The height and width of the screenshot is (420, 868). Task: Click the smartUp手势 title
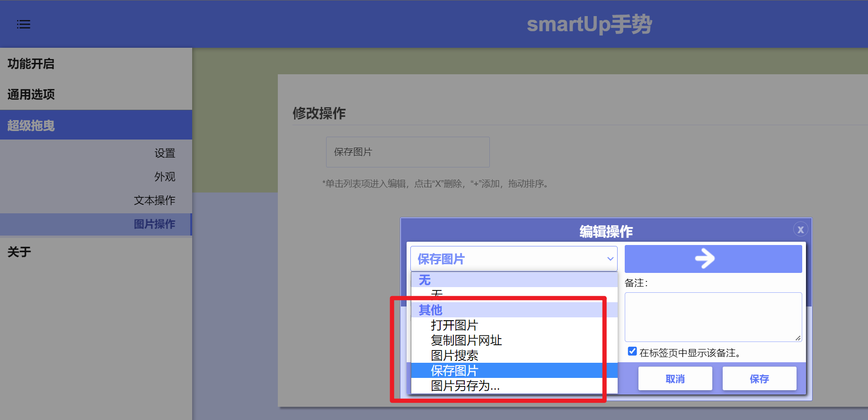tap(589, 24)
